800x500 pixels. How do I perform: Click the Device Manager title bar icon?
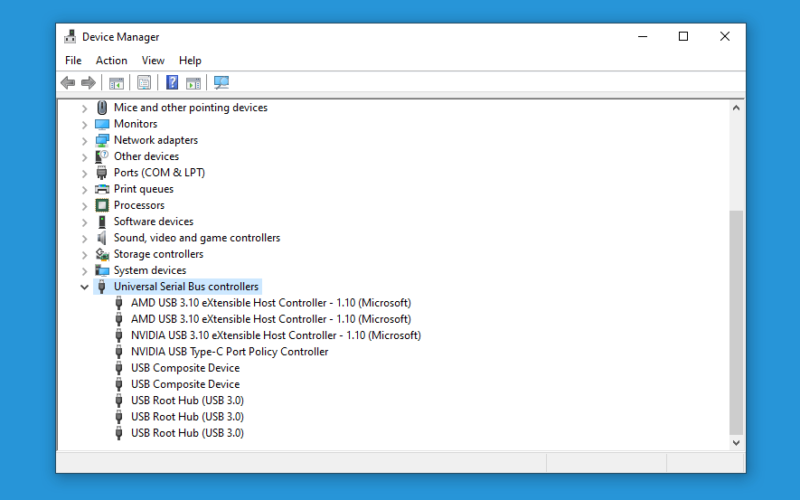[70, 37]
